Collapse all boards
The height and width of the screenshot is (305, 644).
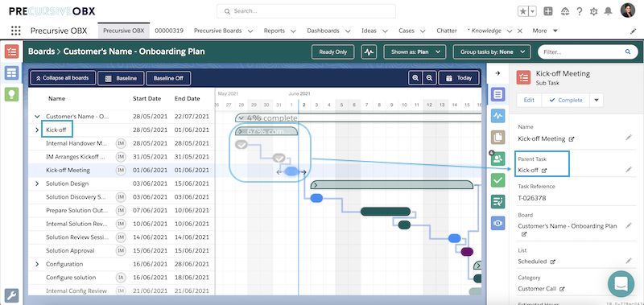click(63, 77)
